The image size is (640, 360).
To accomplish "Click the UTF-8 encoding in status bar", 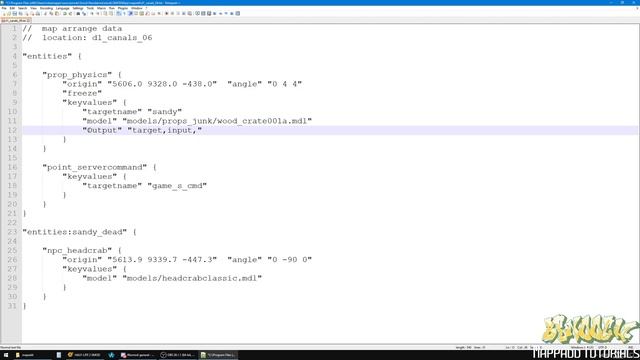I will pos(602,347).
